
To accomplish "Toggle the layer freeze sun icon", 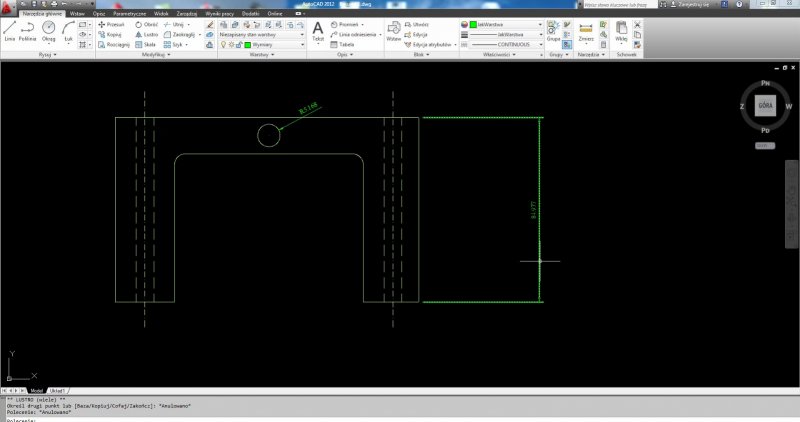I will click(230, 45).
